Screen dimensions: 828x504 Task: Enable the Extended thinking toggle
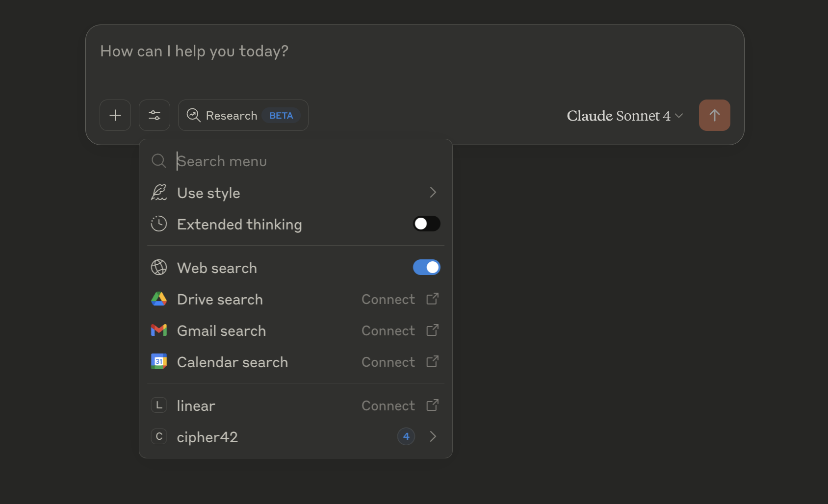coord(426,224)
